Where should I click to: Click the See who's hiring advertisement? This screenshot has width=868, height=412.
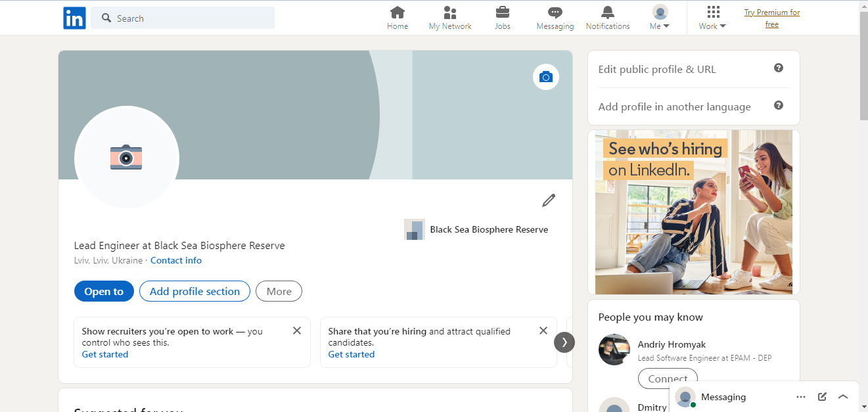[694, 212]
